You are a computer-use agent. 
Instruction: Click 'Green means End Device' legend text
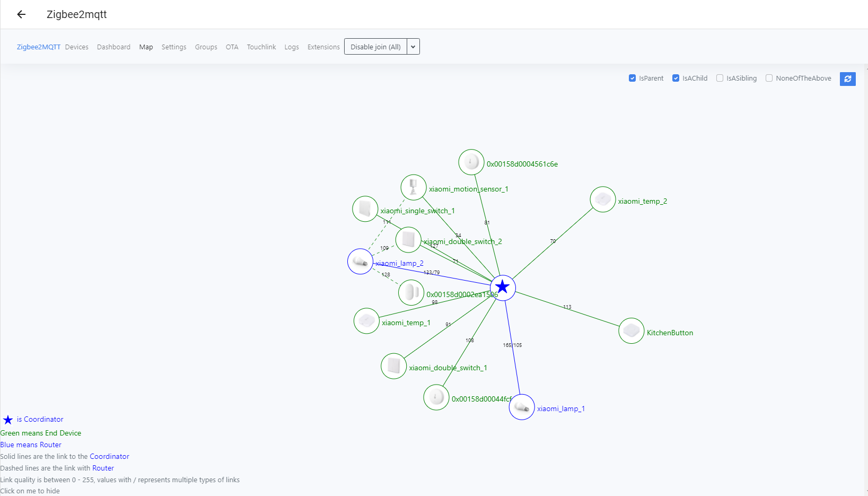(41, 433)
